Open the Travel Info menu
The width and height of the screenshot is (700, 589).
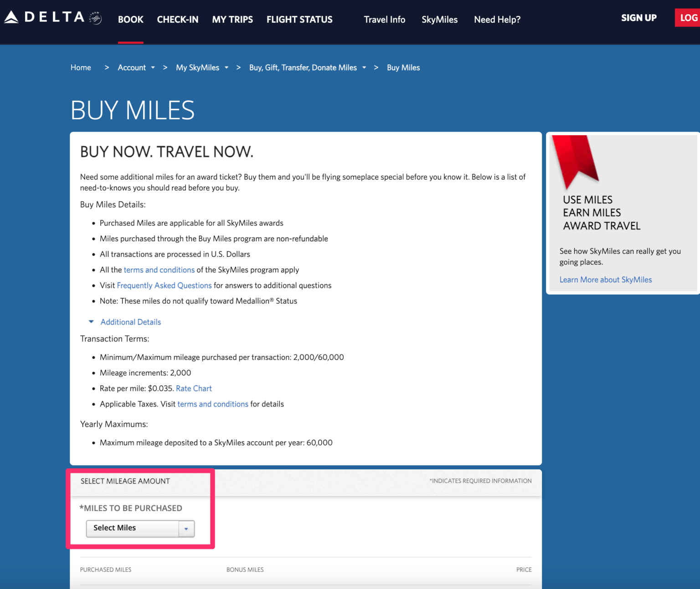(x=384, y=20)
